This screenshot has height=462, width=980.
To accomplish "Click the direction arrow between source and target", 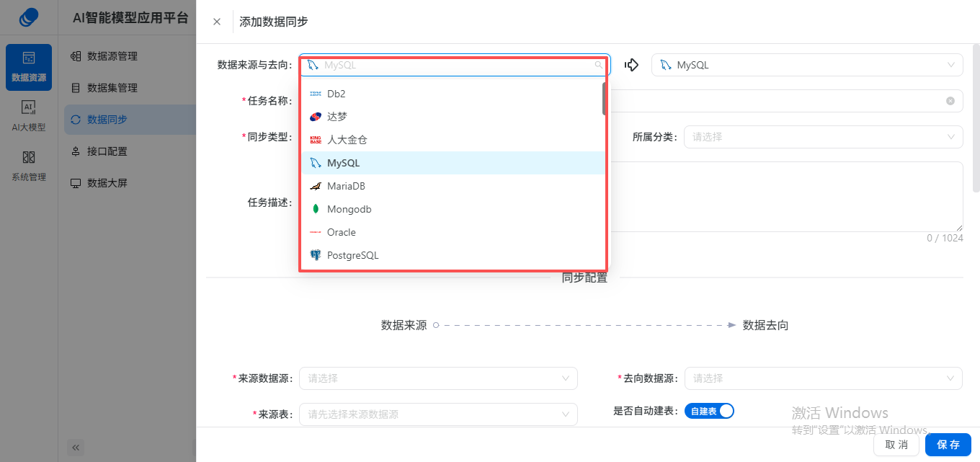I will coord(631,65).
